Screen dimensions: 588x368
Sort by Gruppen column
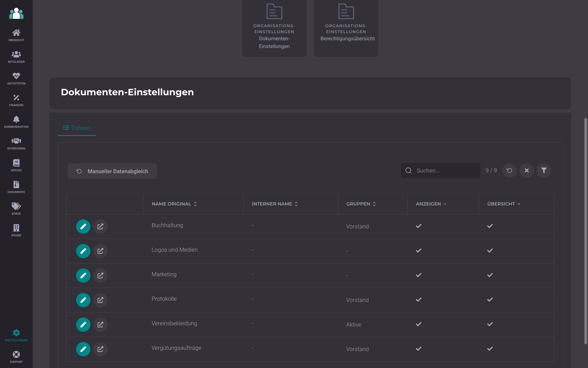(x=361, y=204)
